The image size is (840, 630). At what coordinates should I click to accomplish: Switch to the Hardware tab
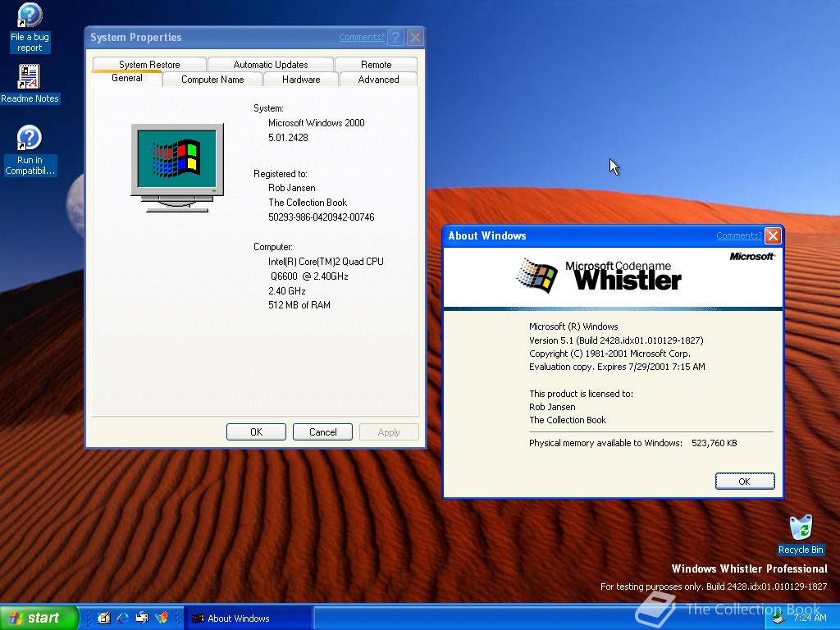300,79
